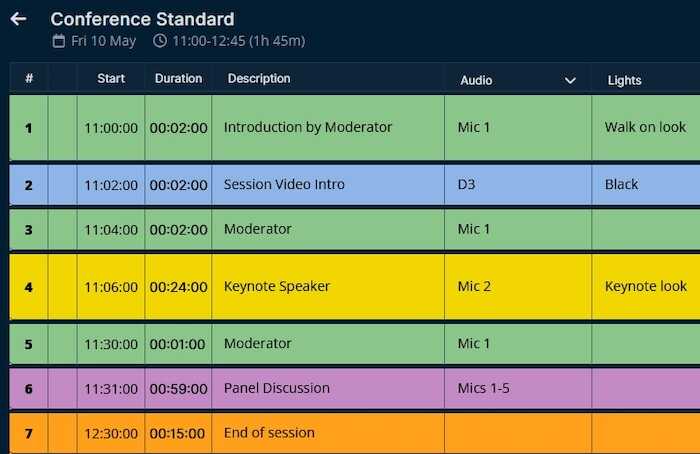Select the Mics 1-5 audio cell
The width and height of the screenshot is (700, 454).
(484, 388)
